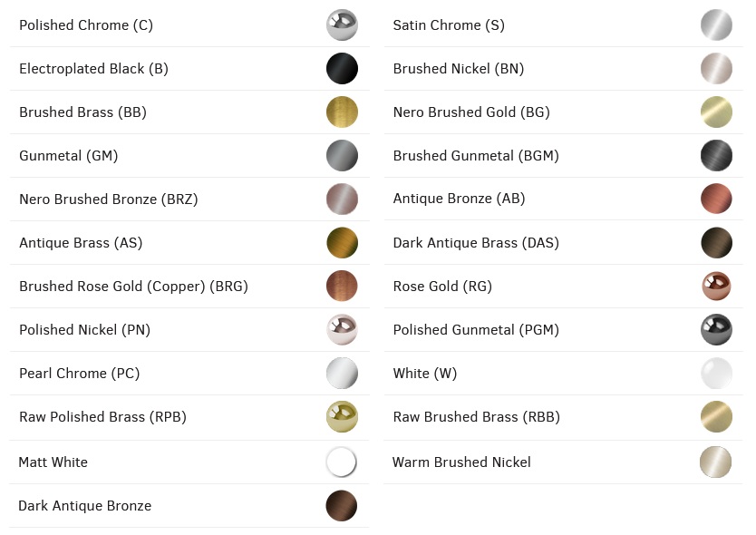Pick the Brushed Brass (BB) swatch
The height and width of the screenshot is (535, 756).
(x=342, y=112)
